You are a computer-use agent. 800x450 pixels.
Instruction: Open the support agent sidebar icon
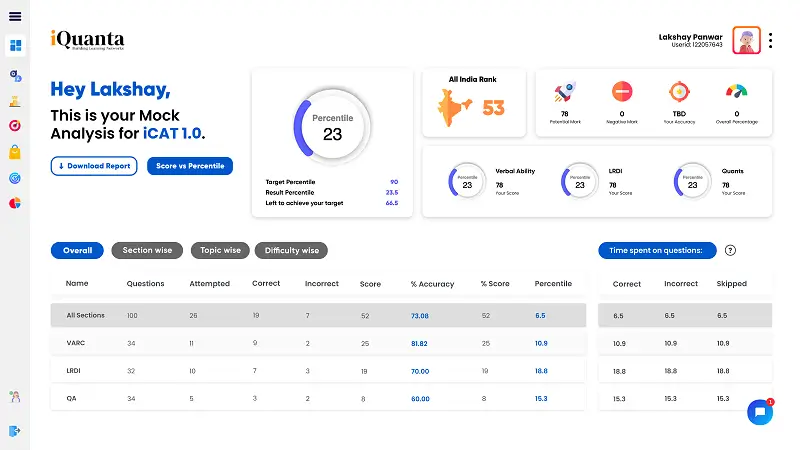15,396
